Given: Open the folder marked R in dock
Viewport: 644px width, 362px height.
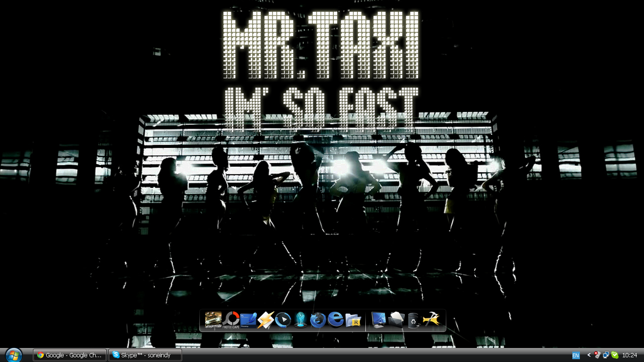Looking at the screenshot, I should pos(353,320).
